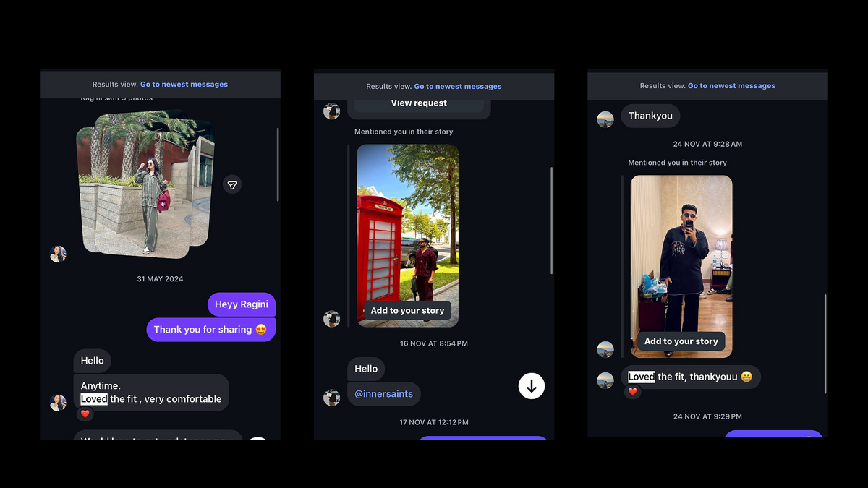Open the red telephone booth story mention
Image resolution: width=868 pixels, height=488 pixels.
click(x=407, y=224)
